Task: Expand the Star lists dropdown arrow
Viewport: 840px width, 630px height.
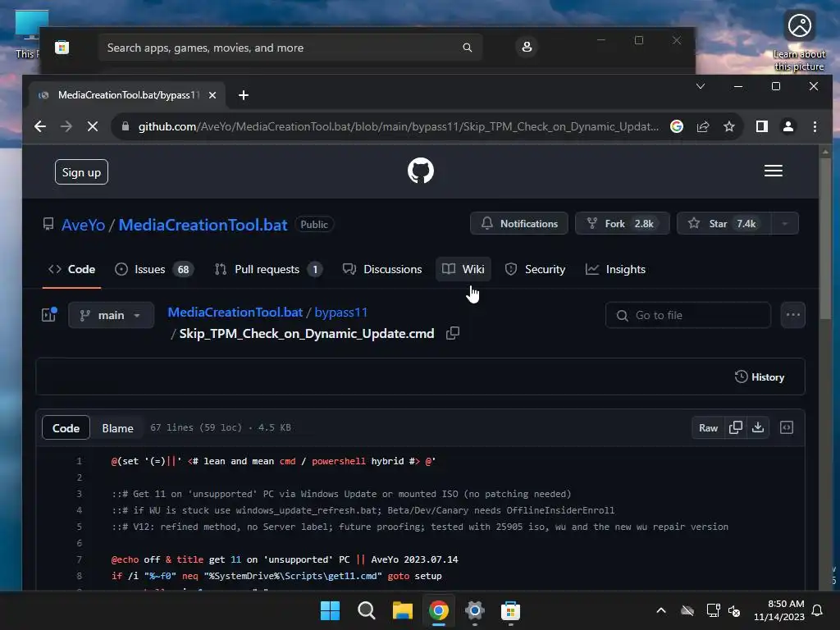Action: click(785, 223)
